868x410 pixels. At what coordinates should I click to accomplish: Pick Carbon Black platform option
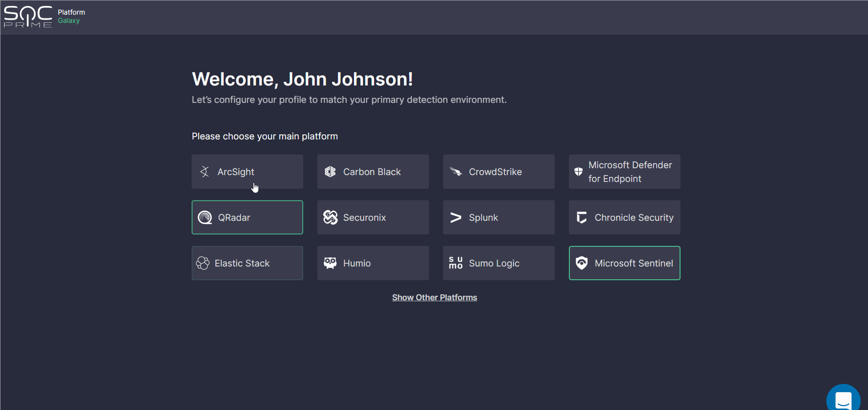pos(373,172)
